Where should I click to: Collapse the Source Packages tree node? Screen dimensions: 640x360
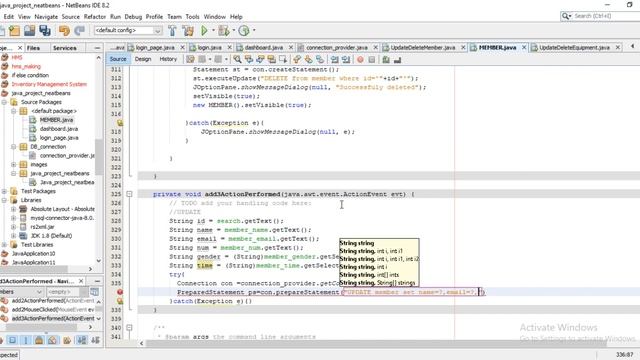click(x=4, y=102)
